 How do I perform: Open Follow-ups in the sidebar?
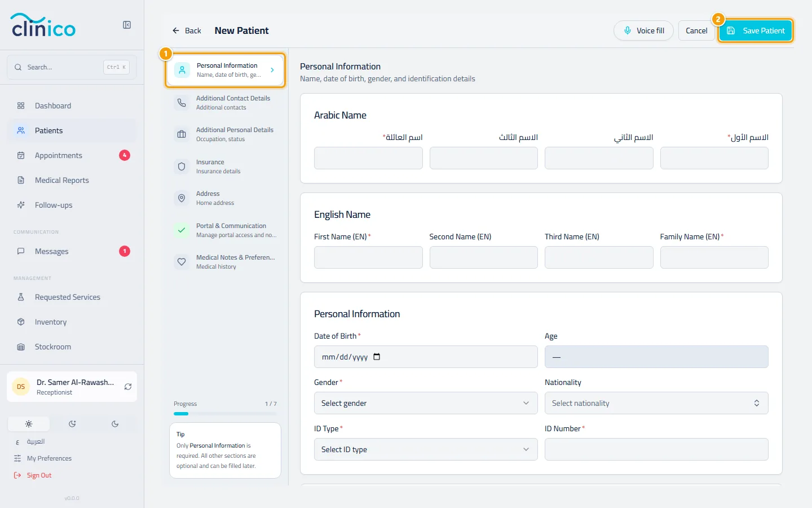tap(72, 205)
